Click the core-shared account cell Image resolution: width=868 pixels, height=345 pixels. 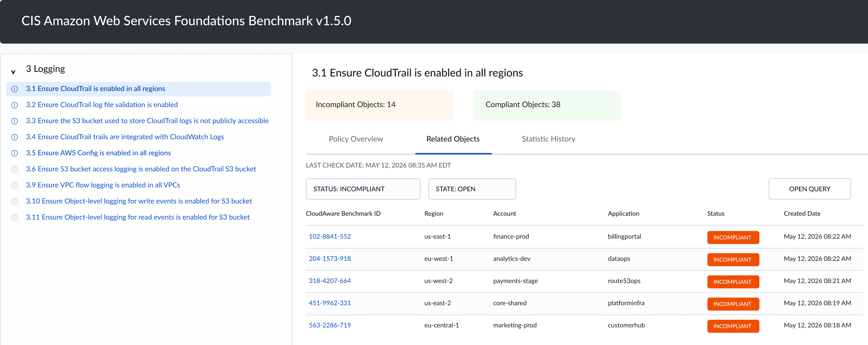pos(510,303)
